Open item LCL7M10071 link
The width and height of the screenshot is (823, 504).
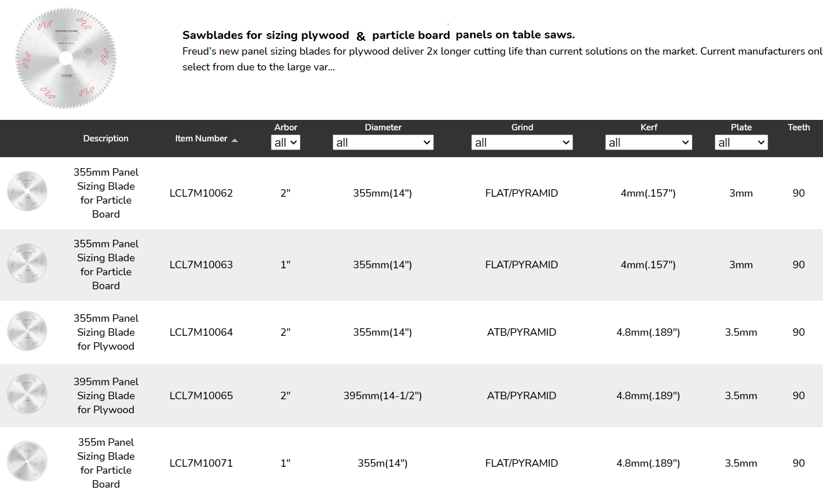pos(201,463)
